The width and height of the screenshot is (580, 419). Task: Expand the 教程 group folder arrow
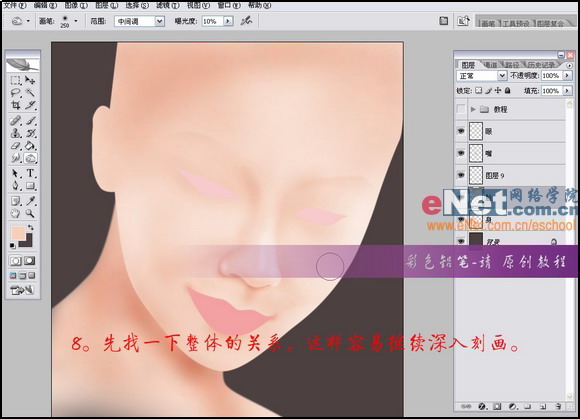473,109
